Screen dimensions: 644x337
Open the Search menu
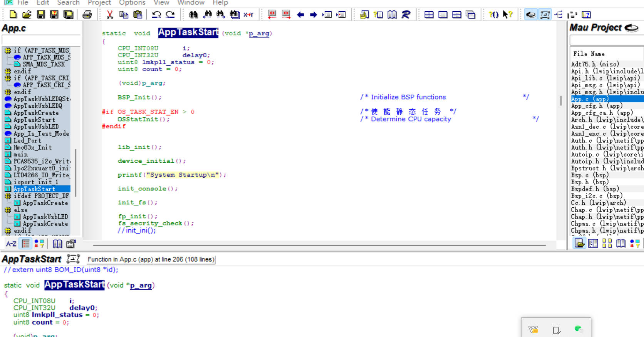(x=68, y=3)
